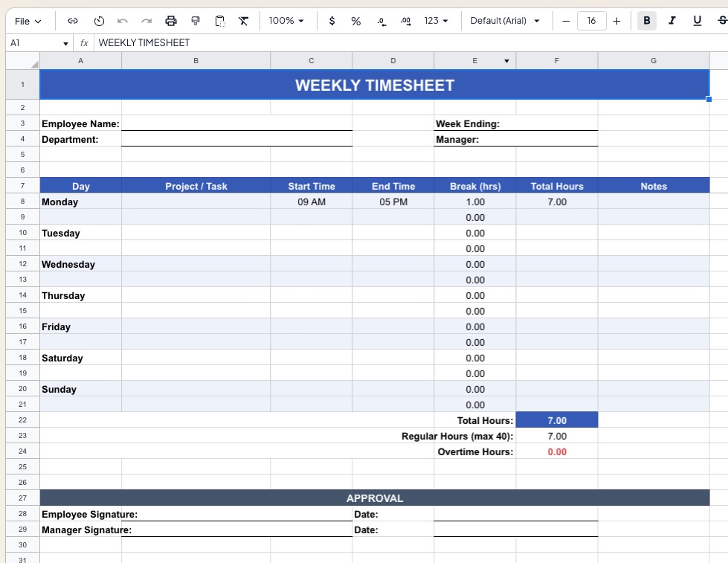Open column E header dropdown arrow
Image resolution: width=728 pixels, height=563 pixels.
coord(506,61)
